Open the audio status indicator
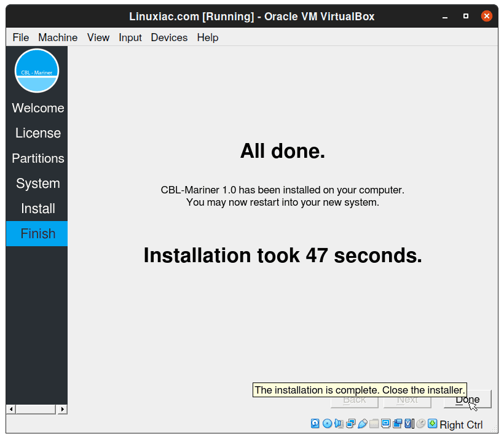The height and width of the screenshot is (439, 504). [339, 424]
